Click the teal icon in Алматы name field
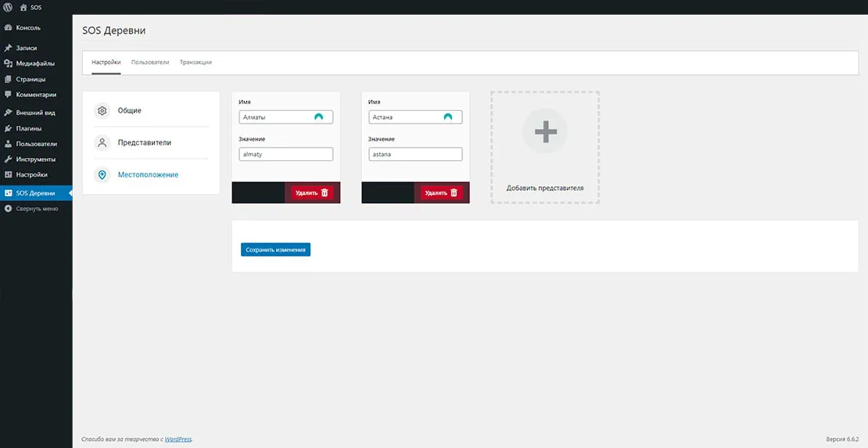The height and width of the screenshot is (448, 868). [x=318, y=117]
